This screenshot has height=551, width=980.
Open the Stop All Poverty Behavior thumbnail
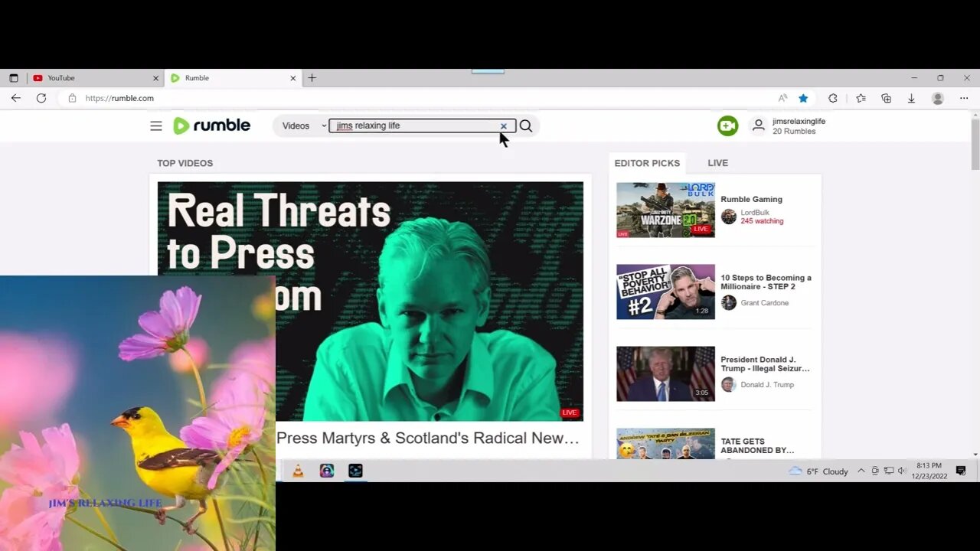pyautogui.click(x=665, y=292)
